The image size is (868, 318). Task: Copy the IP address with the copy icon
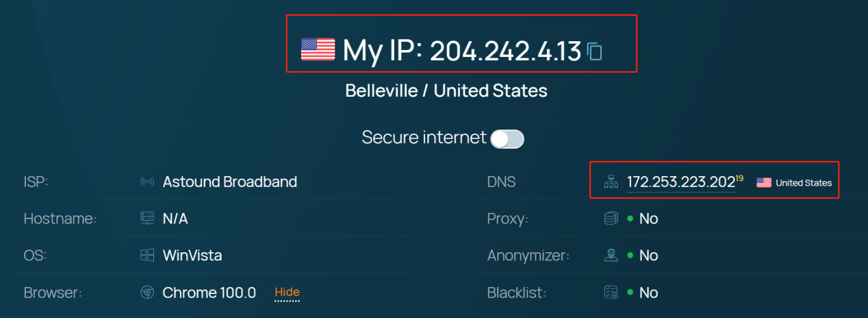(595, 51)
